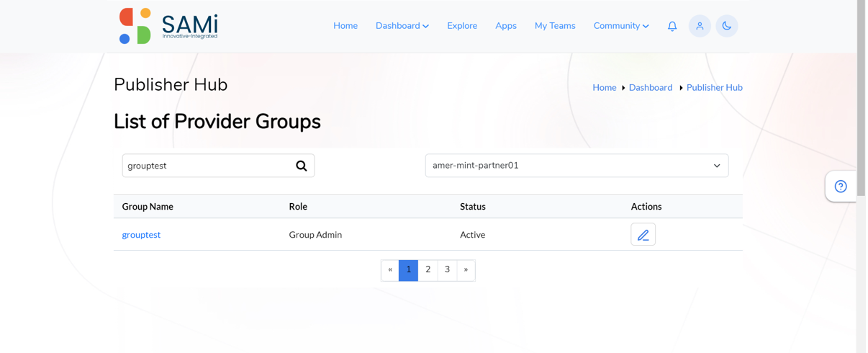Image resolution: width=868 pixels, height=353 pixels.
Task: Click the magnifier search icon
Action: [x=302, y=166]
